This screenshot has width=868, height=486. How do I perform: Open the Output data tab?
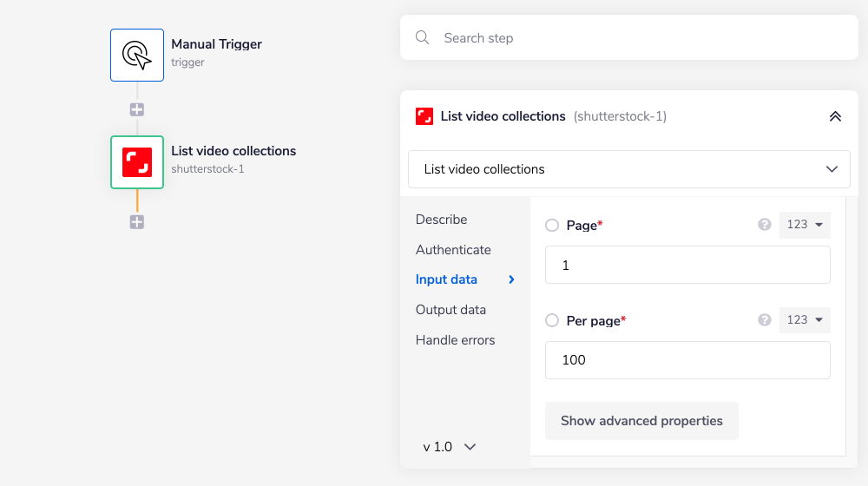[x=450, y=310]
